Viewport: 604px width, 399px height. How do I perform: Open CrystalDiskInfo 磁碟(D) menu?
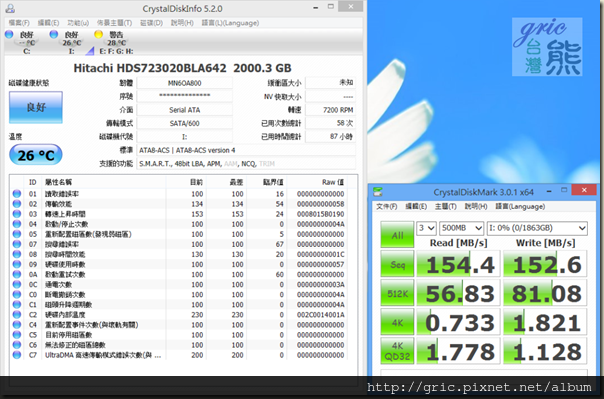(151, 23)
